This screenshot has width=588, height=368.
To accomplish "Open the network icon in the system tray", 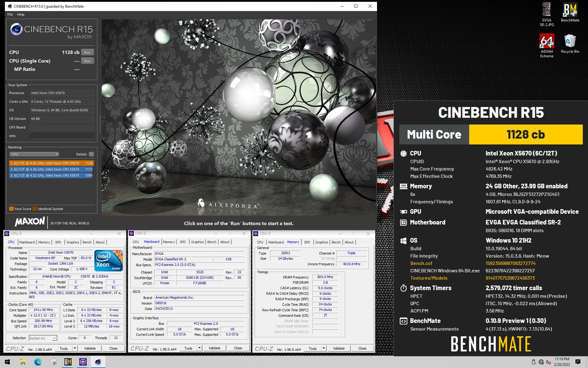I will tap(541, 362).
